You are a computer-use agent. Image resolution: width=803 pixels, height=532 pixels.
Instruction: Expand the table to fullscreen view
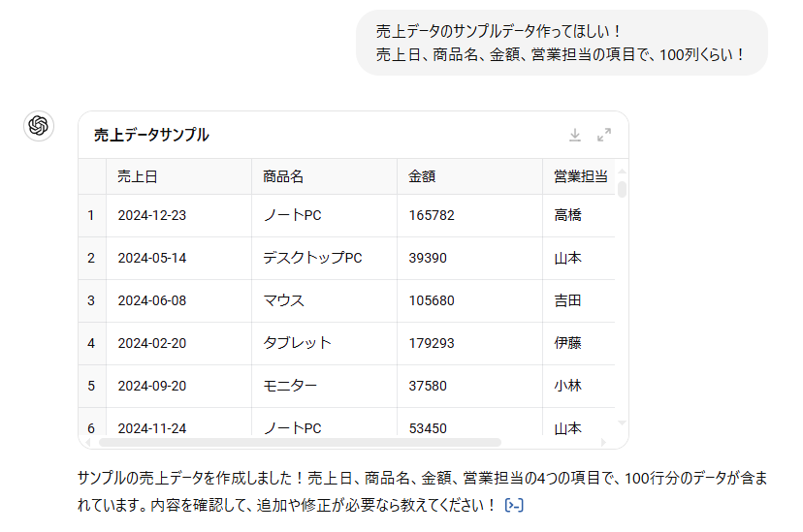click(x=604, y=135)
